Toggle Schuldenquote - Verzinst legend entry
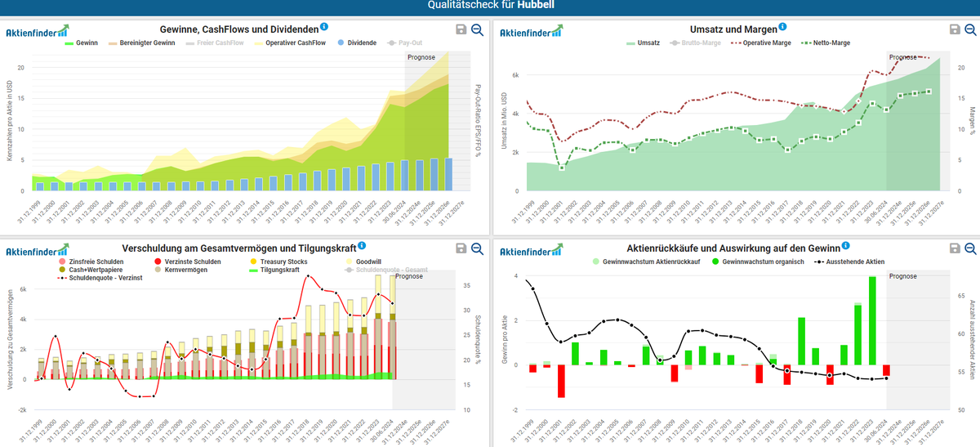This screenshot has width=980, height=447. tap(100, 278)
